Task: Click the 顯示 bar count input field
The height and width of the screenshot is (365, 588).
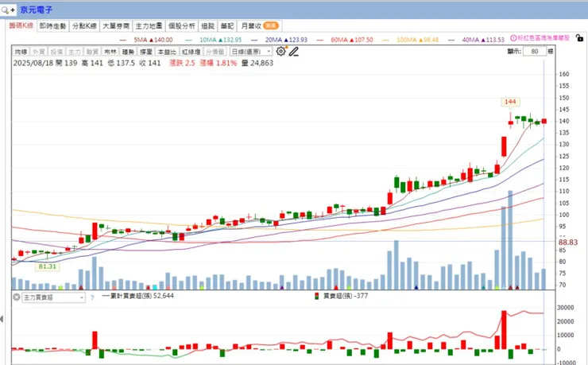Action: 535,52
